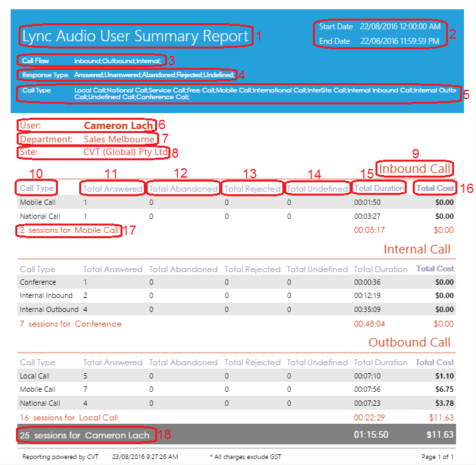Viewport: 476px width, 465px height.
Task: Click the site value CVT (Global) Pty Ltd
Action: pos(125,152)
